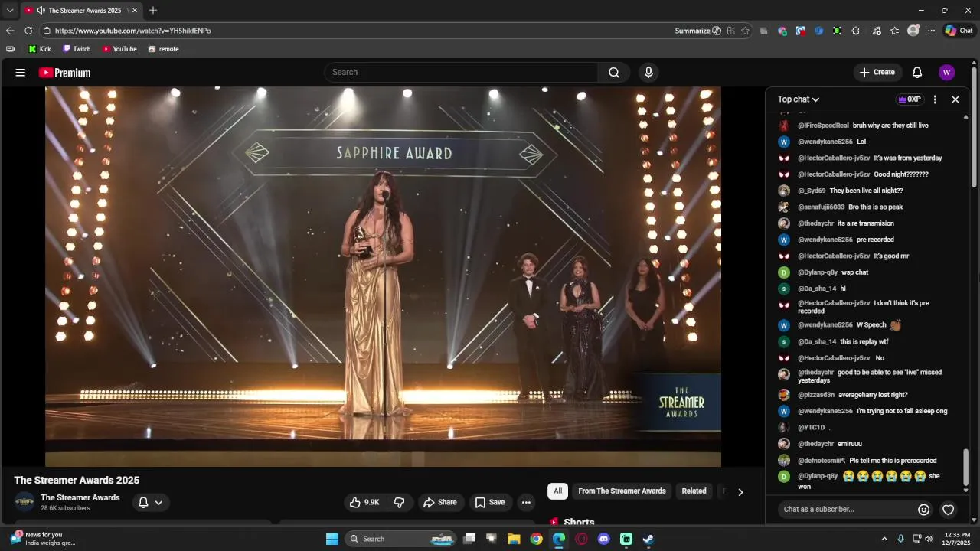Screen dimensions: 980x551
Task: Open the chat emoji picker
Action: 924,510
